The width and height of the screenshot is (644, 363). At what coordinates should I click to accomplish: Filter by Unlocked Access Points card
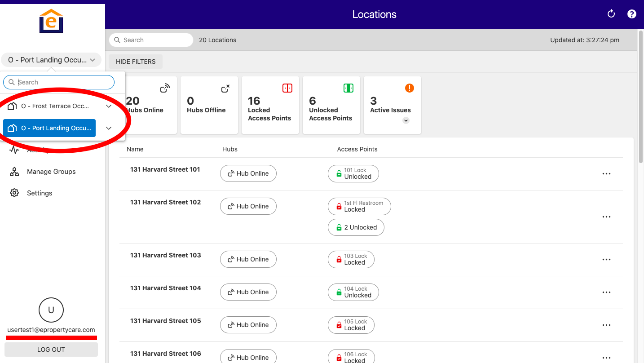[331, 105]
